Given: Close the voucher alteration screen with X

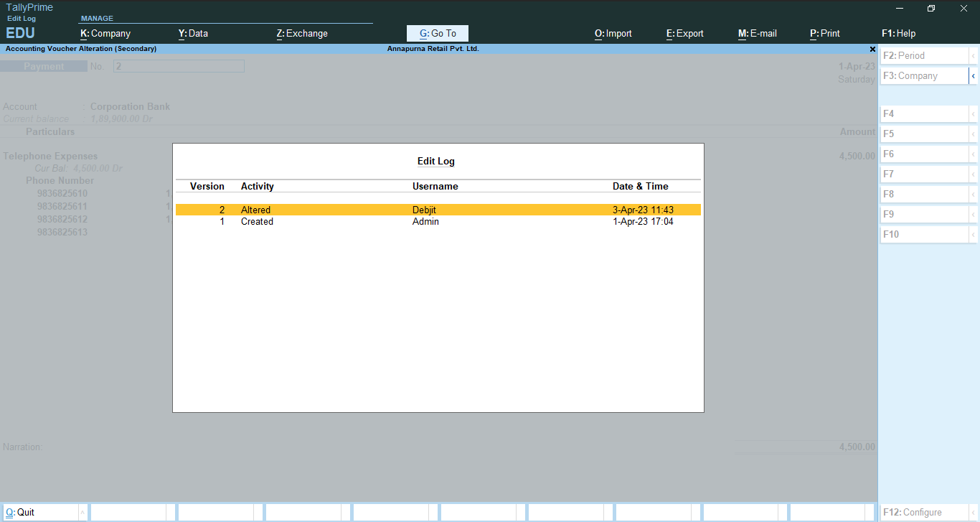Looking at the screenshot, I should tap(872, 49).
